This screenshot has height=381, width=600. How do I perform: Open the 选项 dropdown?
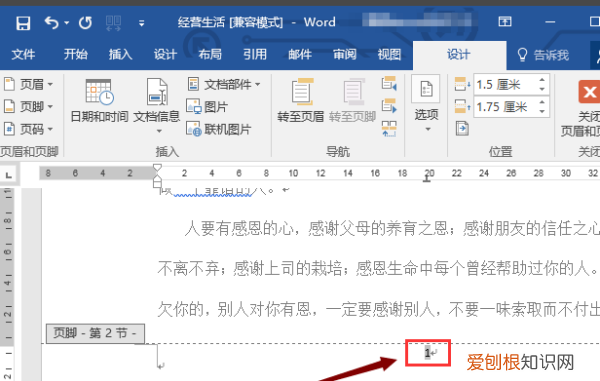tap(426, 103)
